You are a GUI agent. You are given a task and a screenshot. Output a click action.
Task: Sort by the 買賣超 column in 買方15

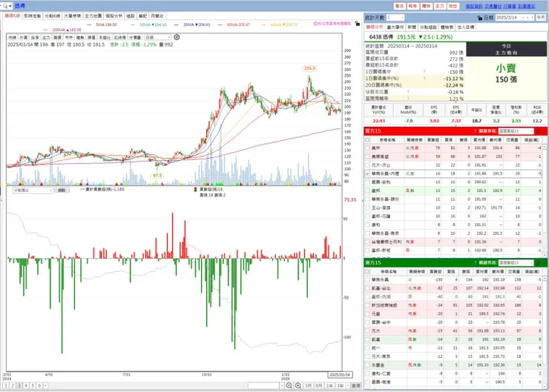tap(433, 140)
